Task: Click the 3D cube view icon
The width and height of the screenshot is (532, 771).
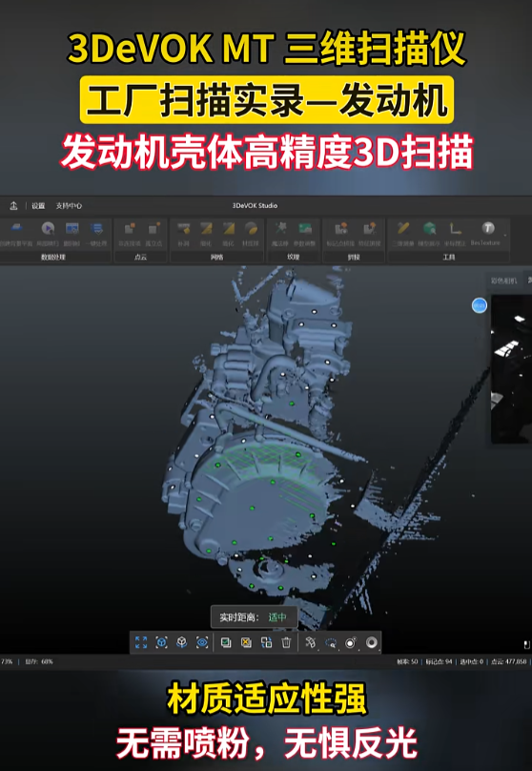Action: tap(182, 642)
